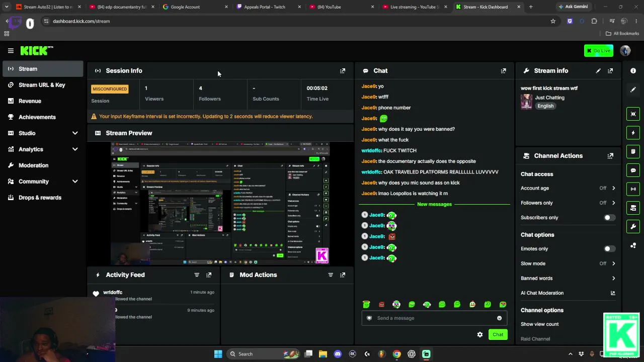This screenshot has height=362, width=644.
Task: Click the MISCONFIGURED session badge
Action: tap(110, 89)
